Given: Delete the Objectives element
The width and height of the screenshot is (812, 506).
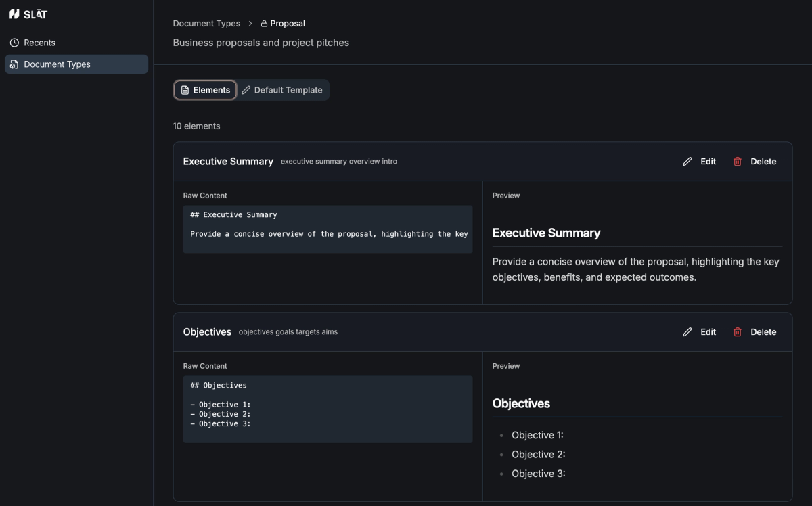Looking at the screenshot, I should pos(755,332).
